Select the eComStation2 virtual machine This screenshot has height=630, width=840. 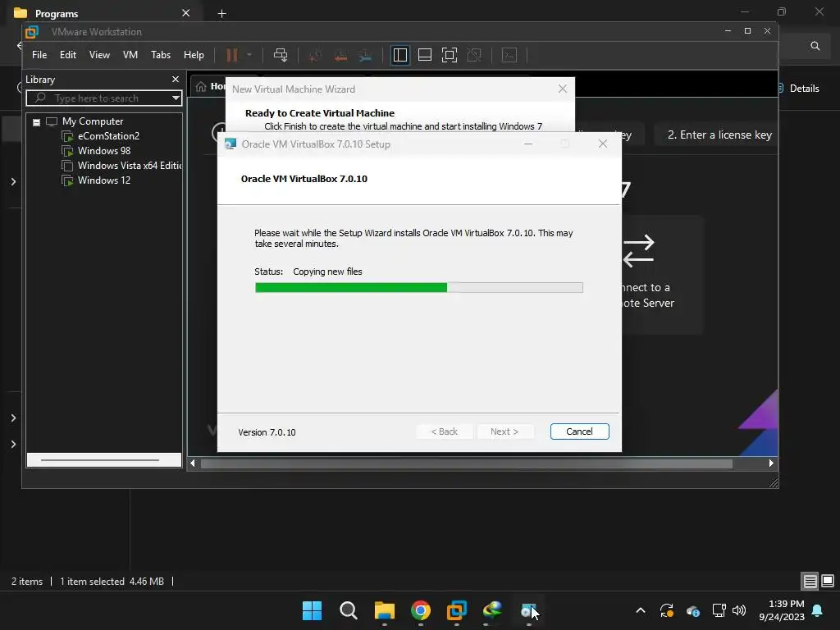pyautogui.click(x=109, y=136)
